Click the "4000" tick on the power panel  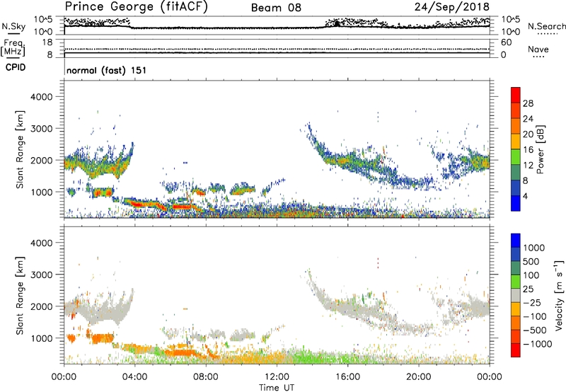(x=41, y=97)
